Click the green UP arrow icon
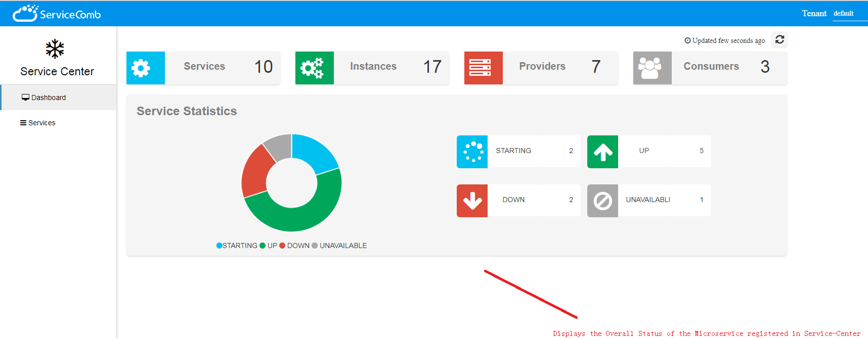868x339 pixels. click(x=602, y=152)
